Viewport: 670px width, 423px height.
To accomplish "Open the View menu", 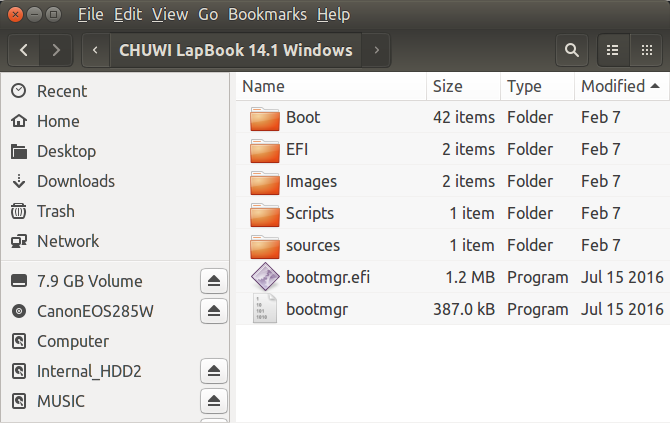I will click(x=170, y=15).
